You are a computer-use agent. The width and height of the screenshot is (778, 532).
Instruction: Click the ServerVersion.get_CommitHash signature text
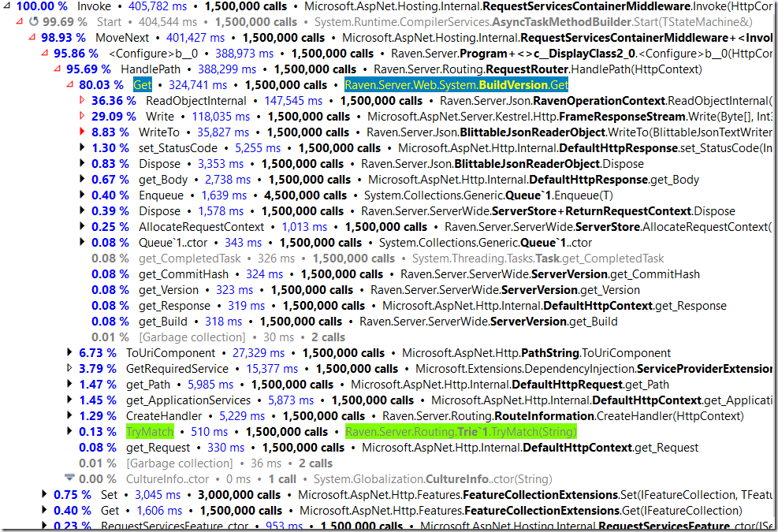(550, 274)
